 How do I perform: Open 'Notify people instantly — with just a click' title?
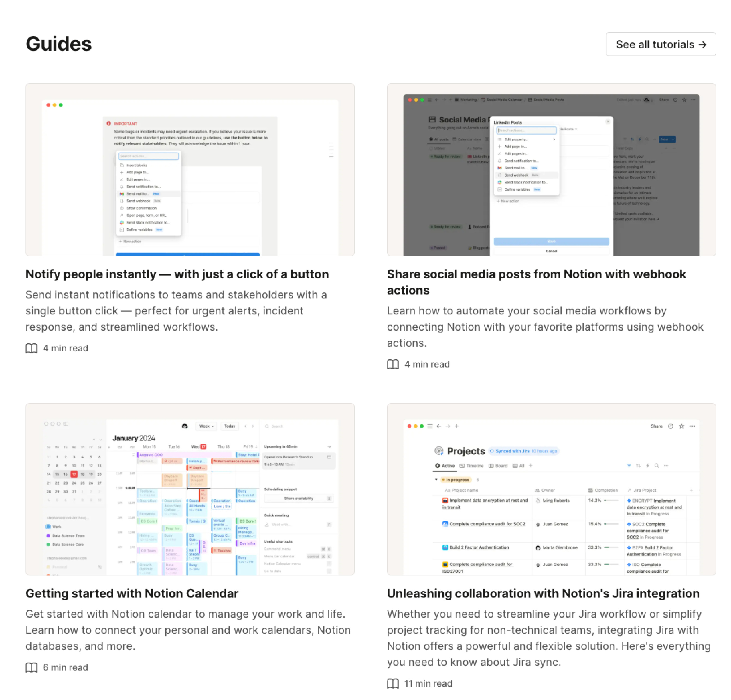pyautogui.click(x=177, y=274)
